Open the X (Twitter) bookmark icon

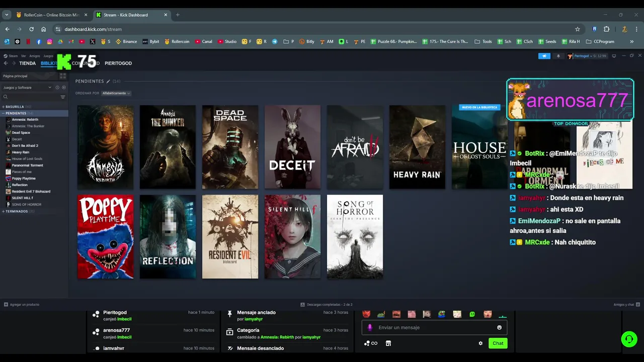[x=92, y=41]
